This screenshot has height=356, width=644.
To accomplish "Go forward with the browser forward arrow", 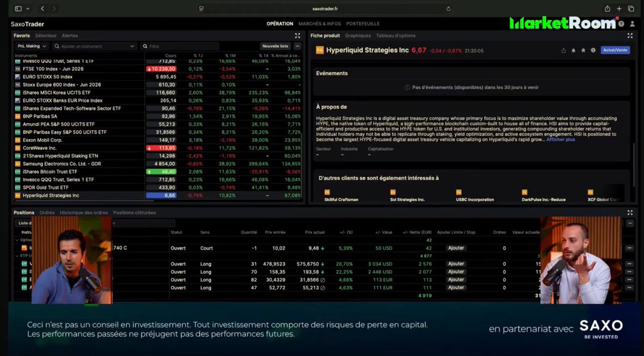I will (x=54, y=9).
